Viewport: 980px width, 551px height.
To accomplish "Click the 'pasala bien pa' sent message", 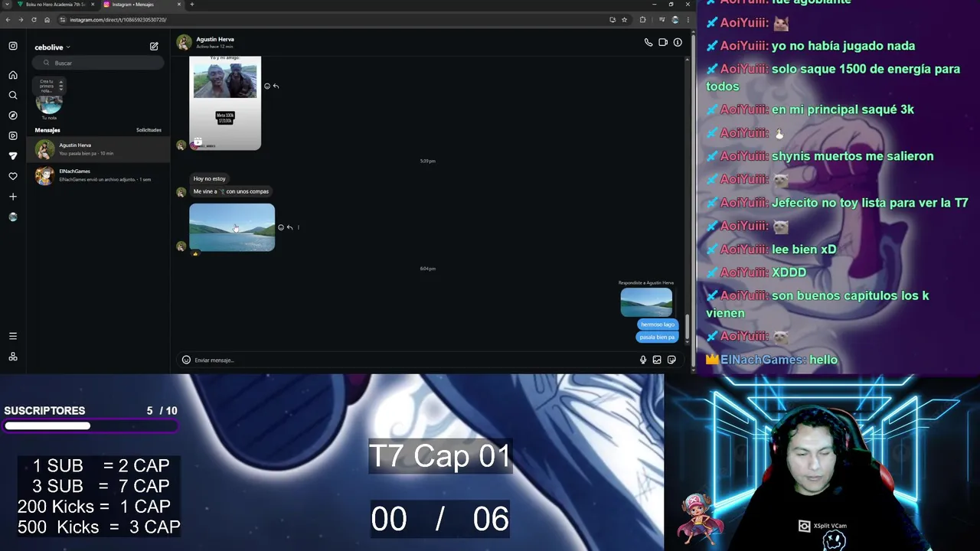I will coord(657,337).
